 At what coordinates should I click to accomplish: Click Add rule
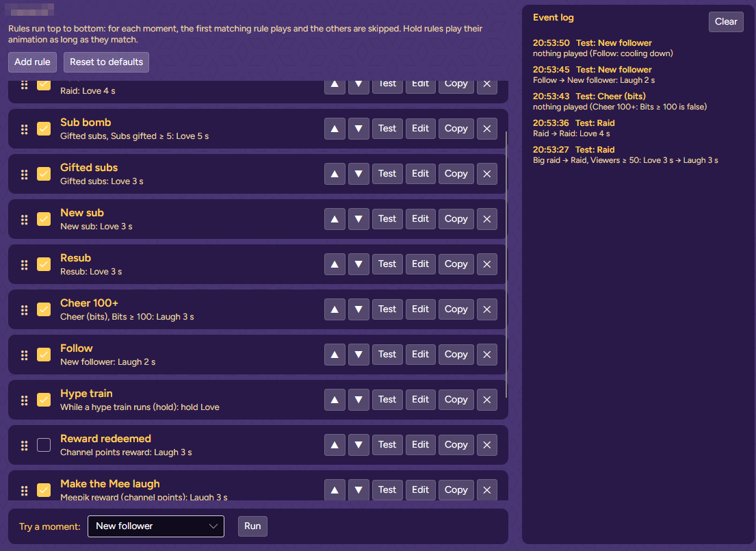point(32,62)
